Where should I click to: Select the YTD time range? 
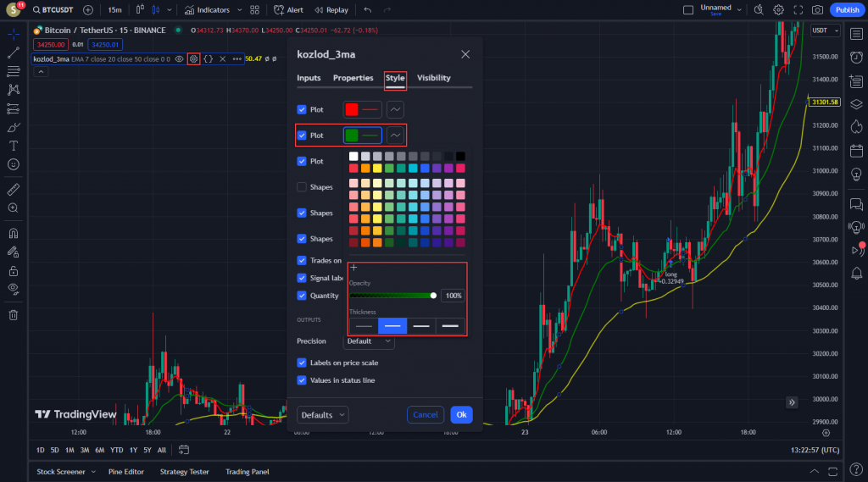pyautogui.click(x=117, y=450)
